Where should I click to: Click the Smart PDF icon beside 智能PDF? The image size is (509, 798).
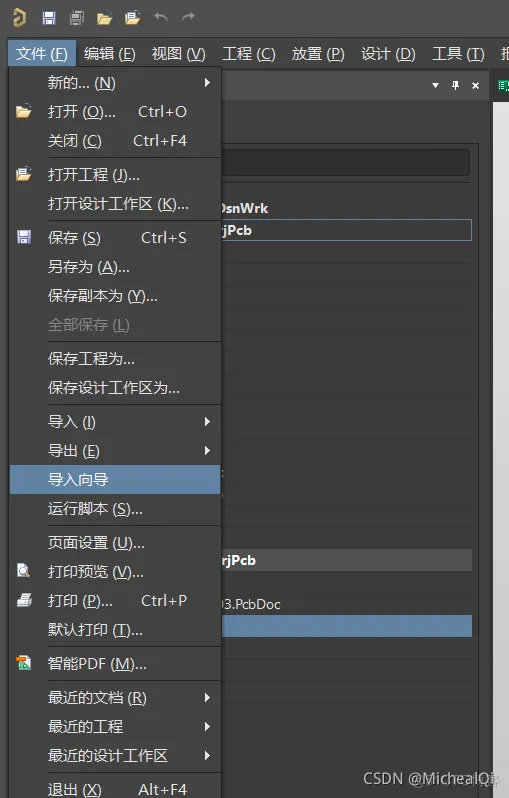[x=23, y=663]
